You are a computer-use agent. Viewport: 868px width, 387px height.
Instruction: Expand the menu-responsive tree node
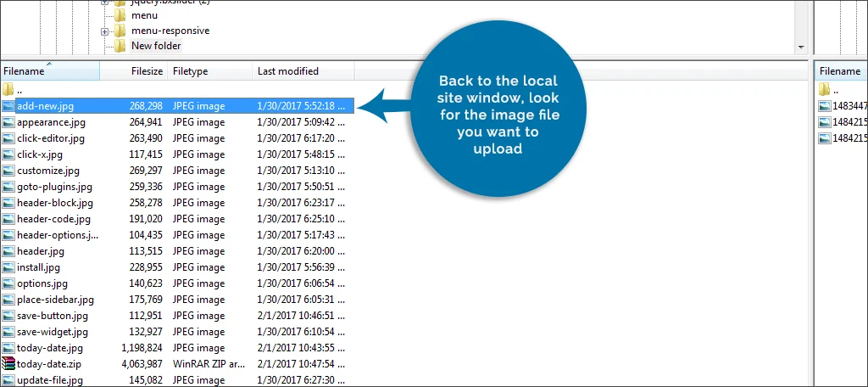[104, 31]
